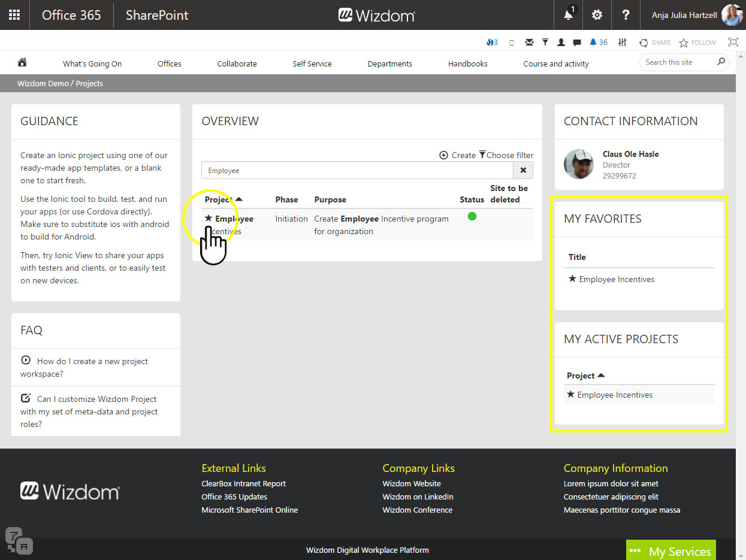Open the My Services panel button
The width and height of the screenshot is (746, 560).
[x=671, y=550]
